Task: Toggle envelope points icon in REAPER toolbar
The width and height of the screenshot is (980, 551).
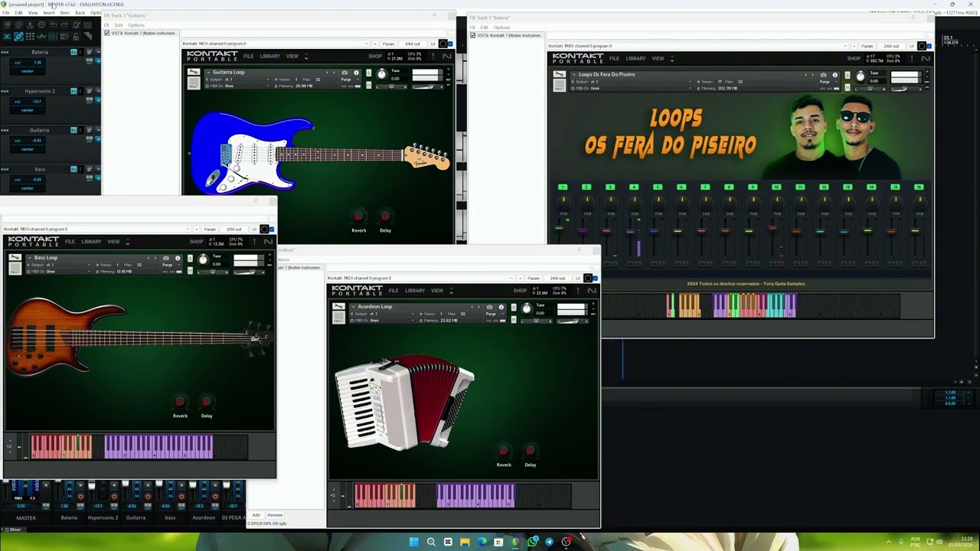Action: point(41,36)
